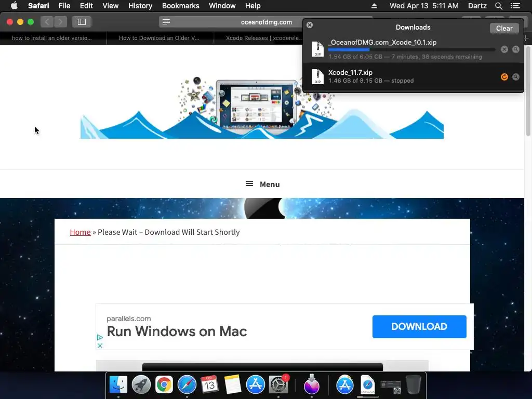532x399 pixels.
Task: Click the AdChoices triangle icon
Action: tap(100, 337)
